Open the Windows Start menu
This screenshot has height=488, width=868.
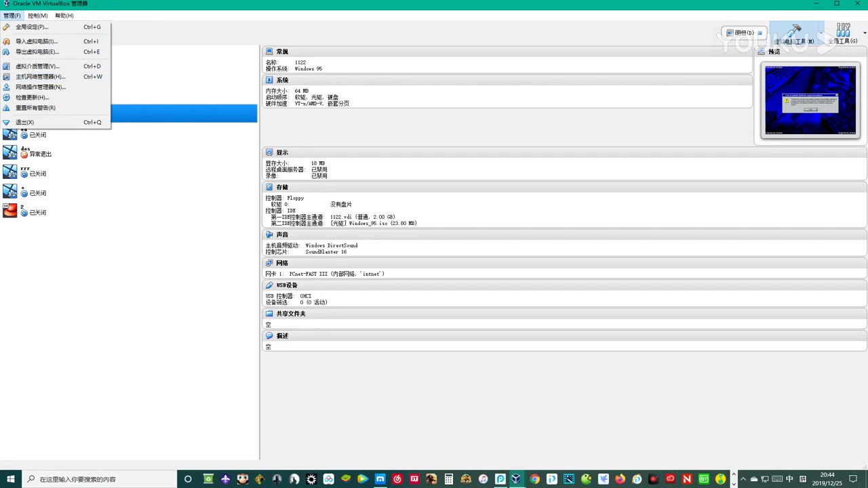11,479
